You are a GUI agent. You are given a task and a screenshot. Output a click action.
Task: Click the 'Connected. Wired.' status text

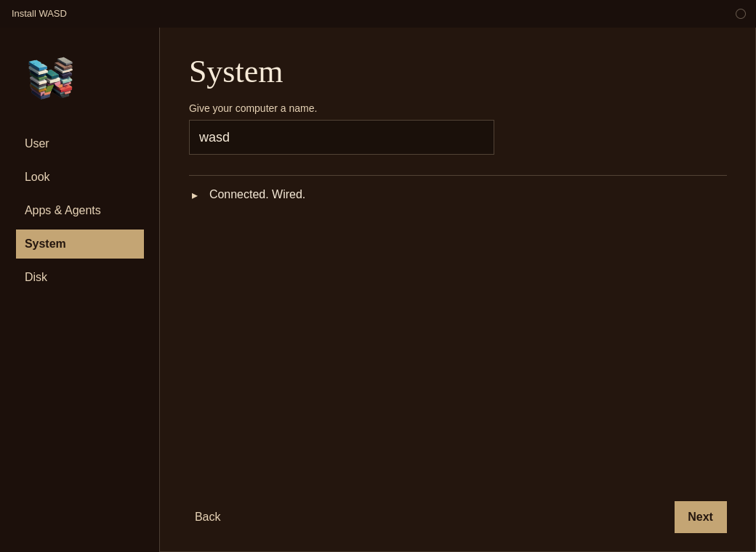pos(257,195)
